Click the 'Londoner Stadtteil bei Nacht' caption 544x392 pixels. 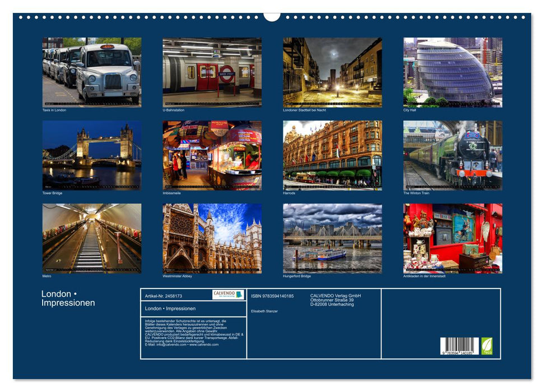click(x=304, y=110)
